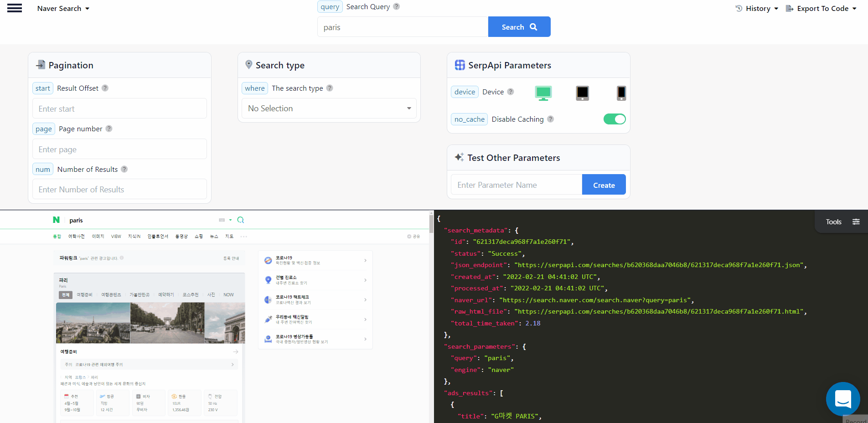The width and height of the screenshot is (868, 423).
Task: Open the Tools panel button
Action: pyautogui.click(x=842, y=222)
